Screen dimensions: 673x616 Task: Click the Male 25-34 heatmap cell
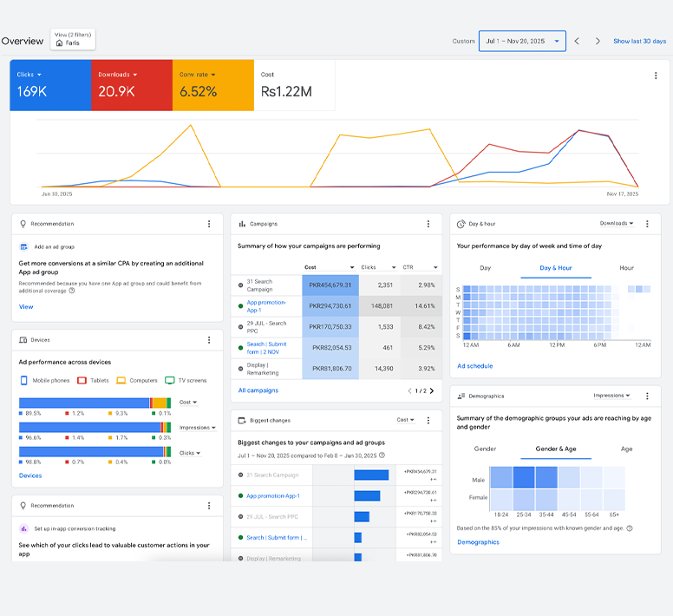[524, 477]
